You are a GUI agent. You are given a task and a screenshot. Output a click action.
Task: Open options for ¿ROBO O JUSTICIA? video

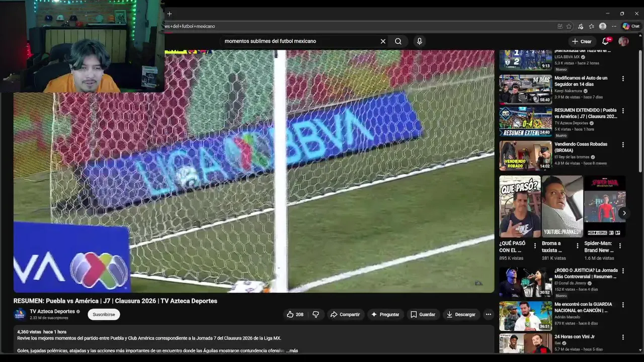(623, 271)
